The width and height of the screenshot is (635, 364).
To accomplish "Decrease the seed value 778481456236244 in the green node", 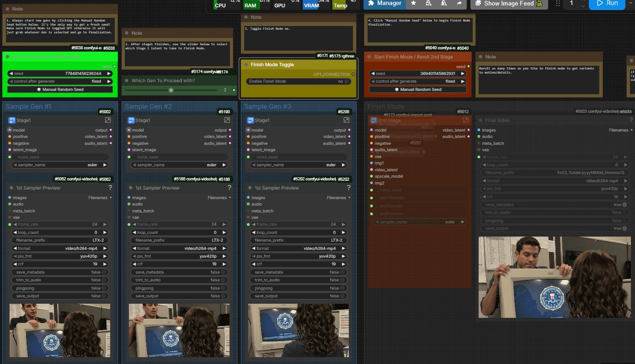I will click(11, 74).
